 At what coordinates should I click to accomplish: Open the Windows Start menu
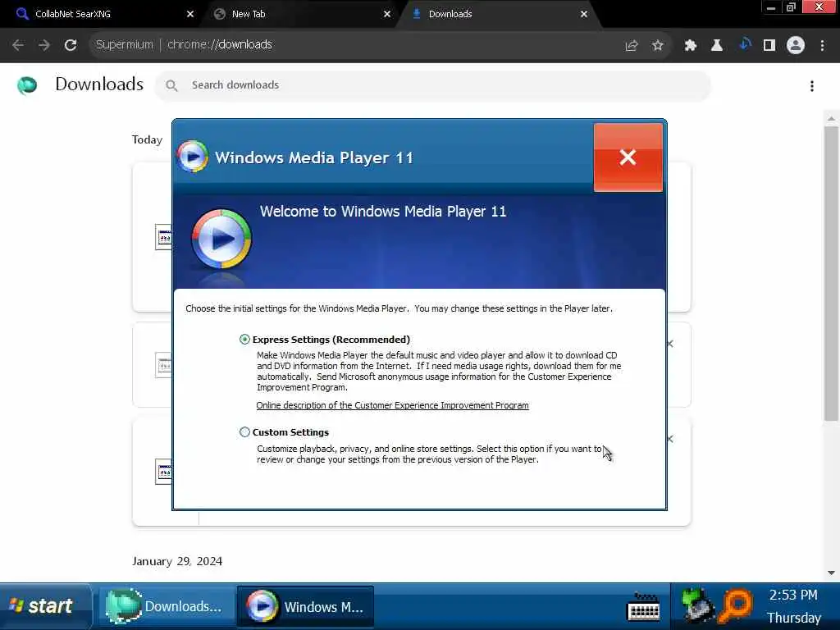tap(46, 606)
